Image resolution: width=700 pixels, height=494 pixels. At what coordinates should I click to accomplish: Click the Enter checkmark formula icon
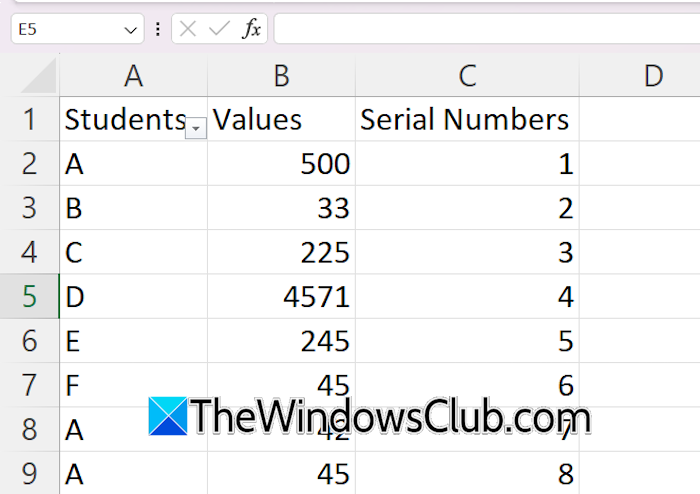pos(219,29)
